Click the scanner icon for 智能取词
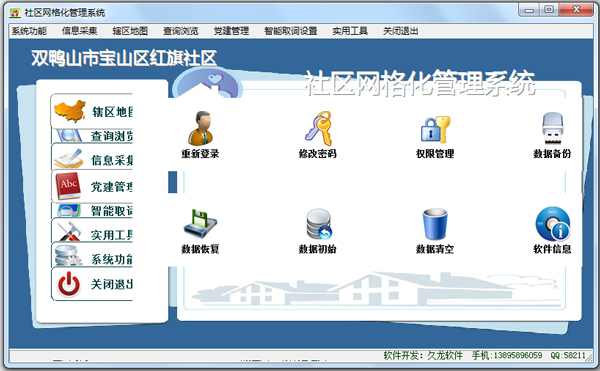Screen dimensions: 600x371 coord(69,210)
